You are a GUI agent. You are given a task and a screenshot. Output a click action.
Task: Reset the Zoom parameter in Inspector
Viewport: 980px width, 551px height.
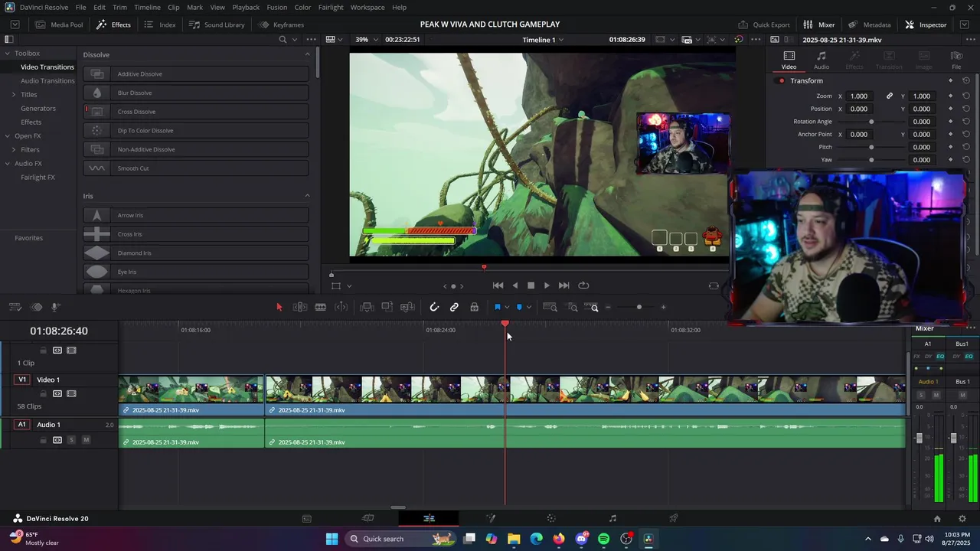(x=966, y=96)
